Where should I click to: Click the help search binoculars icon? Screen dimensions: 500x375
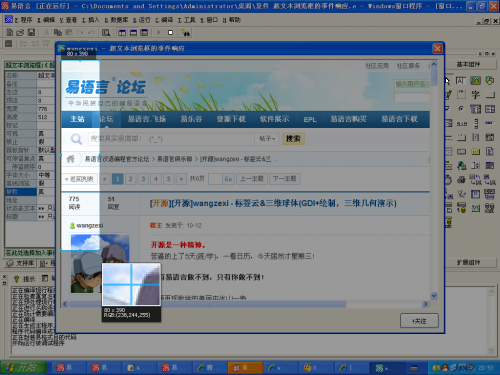click(186, 32)
